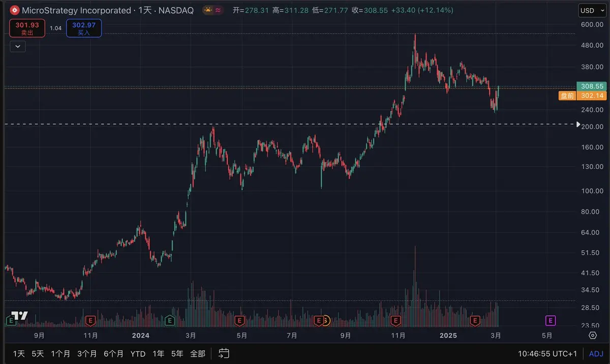Viewport: 610px width, 364px height.
Task: Click the 开=278.31 open value
Action: click(251, 10)
